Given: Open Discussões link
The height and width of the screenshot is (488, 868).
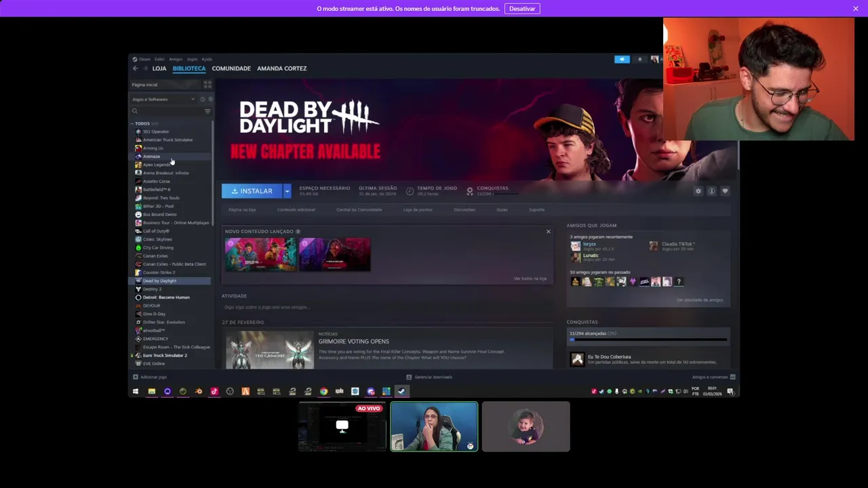Looking at the screenshot, I should tap(465, 210).
